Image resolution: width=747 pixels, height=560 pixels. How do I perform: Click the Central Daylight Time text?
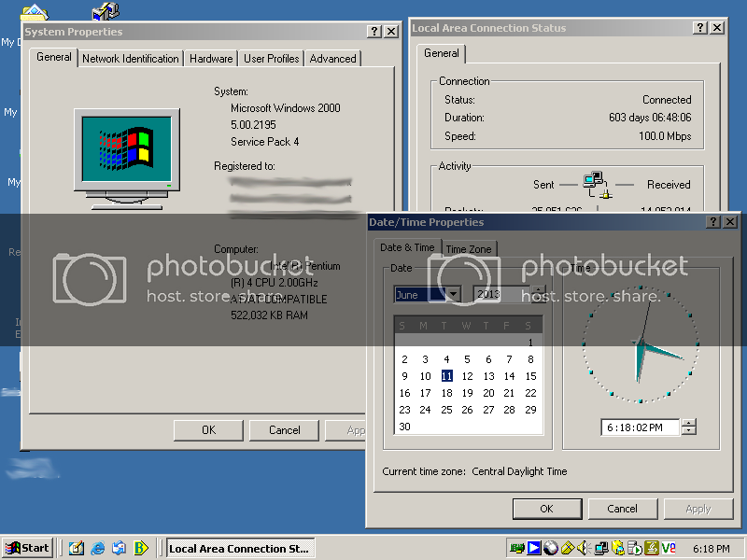pyautogui.click(x=519, y=471)
